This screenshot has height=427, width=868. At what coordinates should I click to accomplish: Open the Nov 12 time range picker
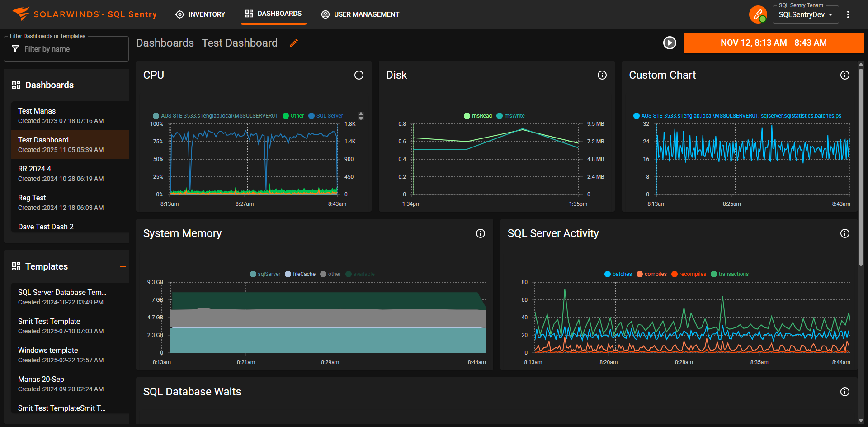773,43
